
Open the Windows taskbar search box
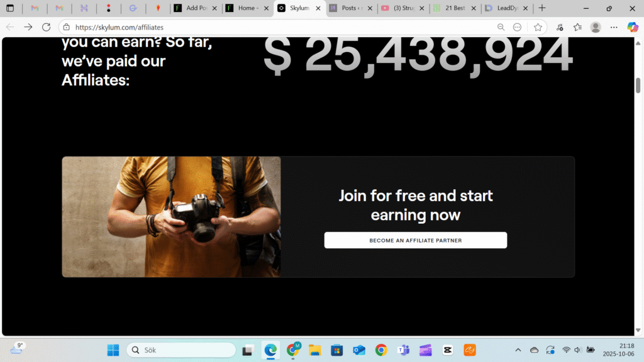click(181, 350)
